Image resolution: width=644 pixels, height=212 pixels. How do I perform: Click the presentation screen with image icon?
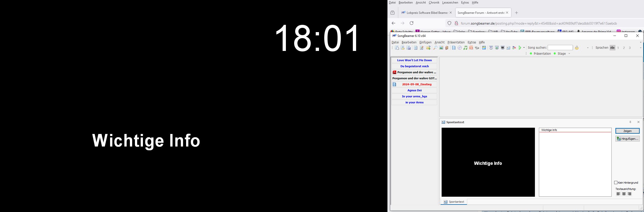[497, 48]
